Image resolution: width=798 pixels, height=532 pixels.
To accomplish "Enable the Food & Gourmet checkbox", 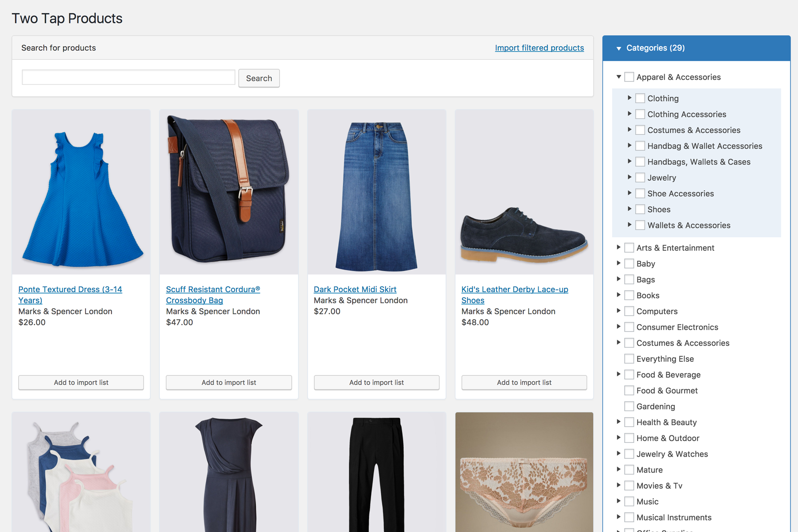I will pyautogui.click(x=629, y=391).
